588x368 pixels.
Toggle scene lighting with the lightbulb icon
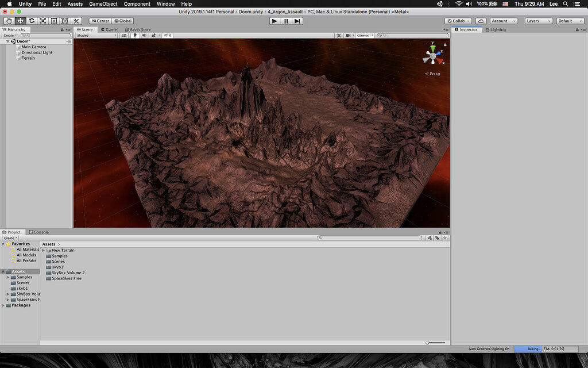135,35
